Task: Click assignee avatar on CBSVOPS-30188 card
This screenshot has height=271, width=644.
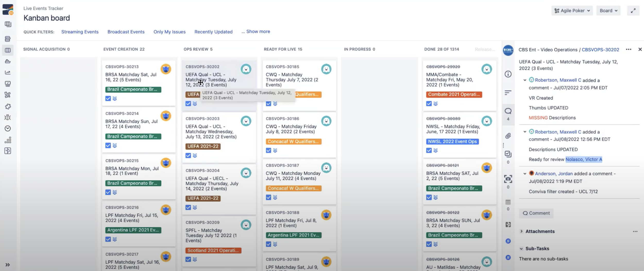Action: (x=326, y=215)
